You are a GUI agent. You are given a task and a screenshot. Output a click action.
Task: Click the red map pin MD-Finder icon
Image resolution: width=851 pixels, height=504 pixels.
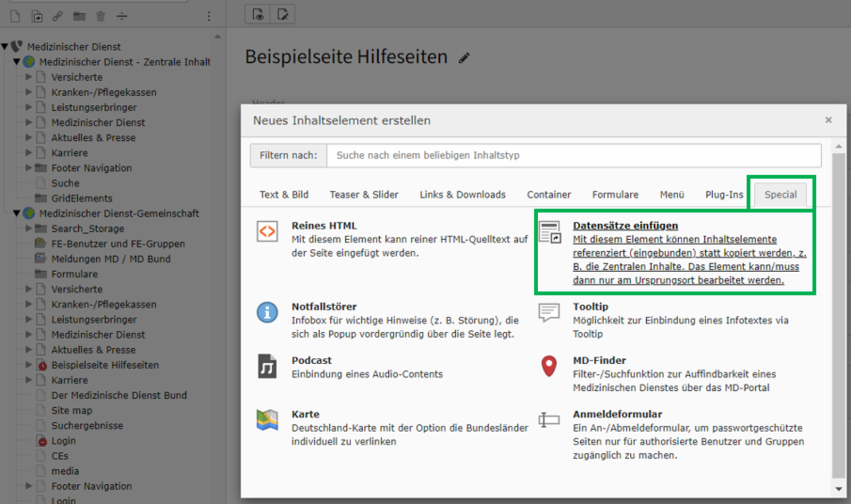(x=549, y=366)
